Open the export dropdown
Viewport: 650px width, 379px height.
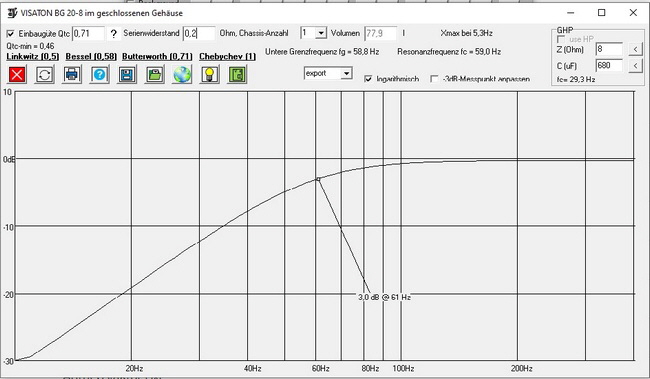coord(347,73)
